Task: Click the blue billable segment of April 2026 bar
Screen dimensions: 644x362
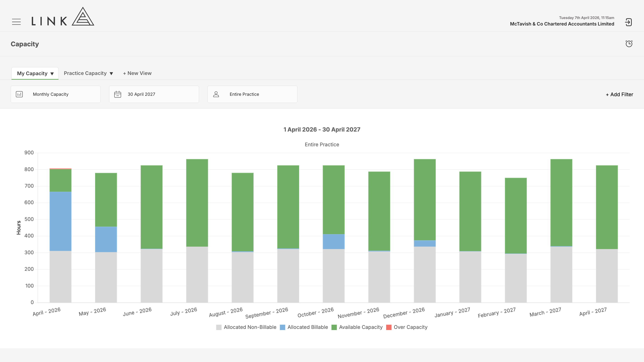Action: (61, 221)
